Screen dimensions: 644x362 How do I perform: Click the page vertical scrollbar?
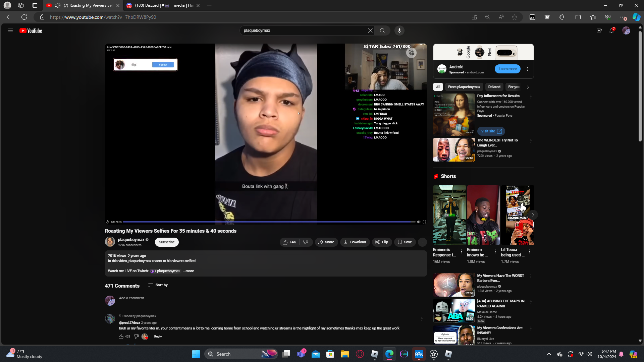click(640, 86)
